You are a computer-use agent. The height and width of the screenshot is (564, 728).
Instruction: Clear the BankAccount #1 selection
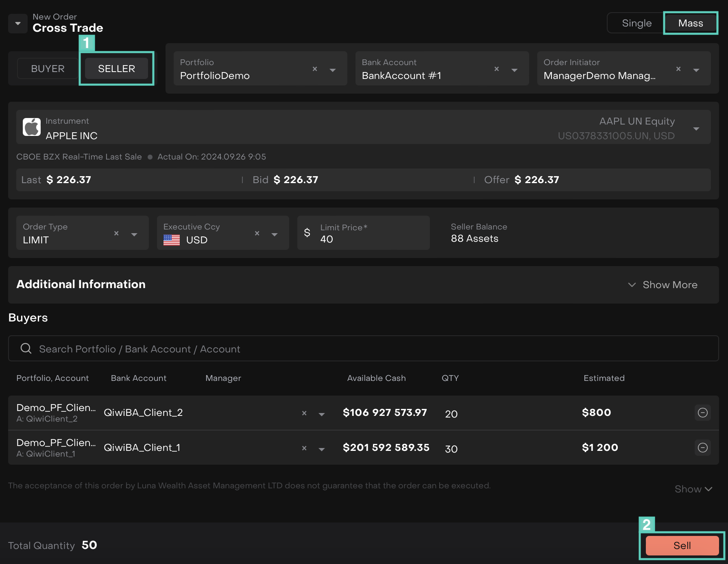pos(496,69)
